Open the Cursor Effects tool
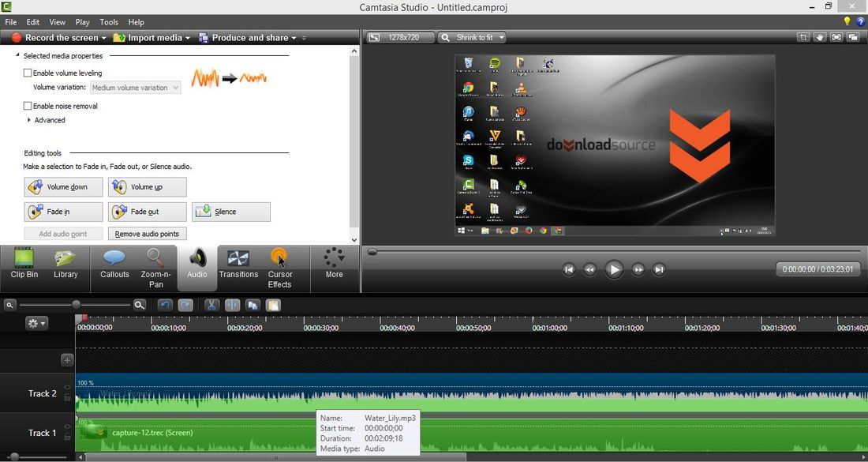Viewport: 868px width, 462px height. tap(279, 269)
